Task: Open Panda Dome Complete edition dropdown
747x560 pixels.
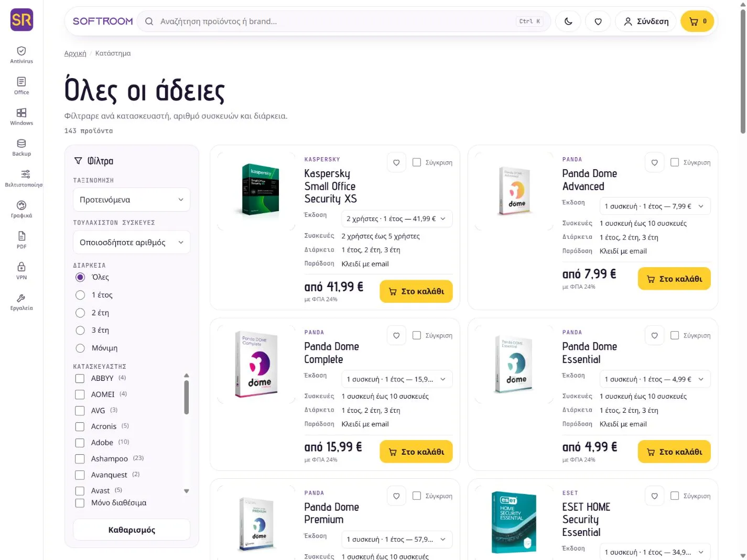Action: tap(397, 379)
